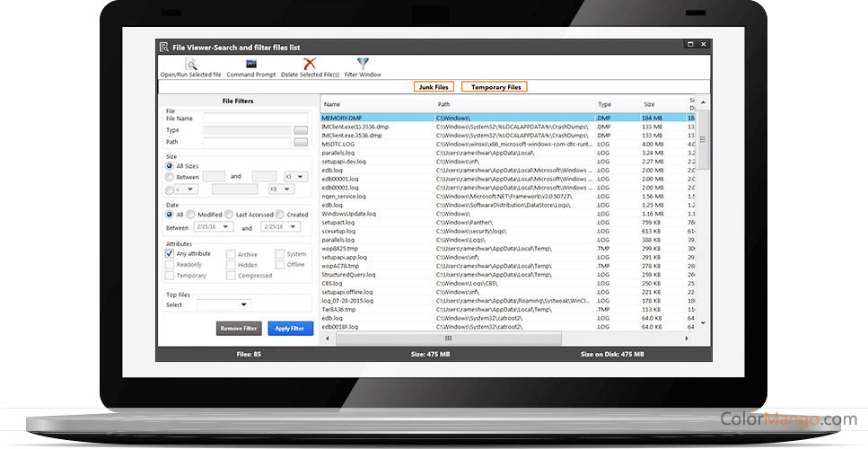868x449 pixels.
Task: Switch to the Temporary Files tab
Action: [x=495, y=87]
